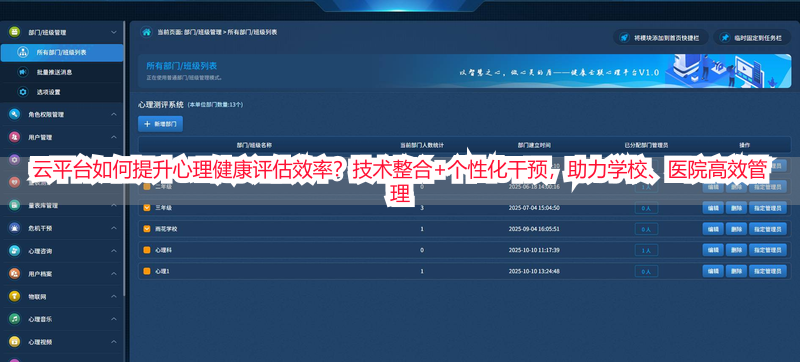Click the 0人 badge in 雨花学校 row
The image size is (800, 362).
click(646, 229)
